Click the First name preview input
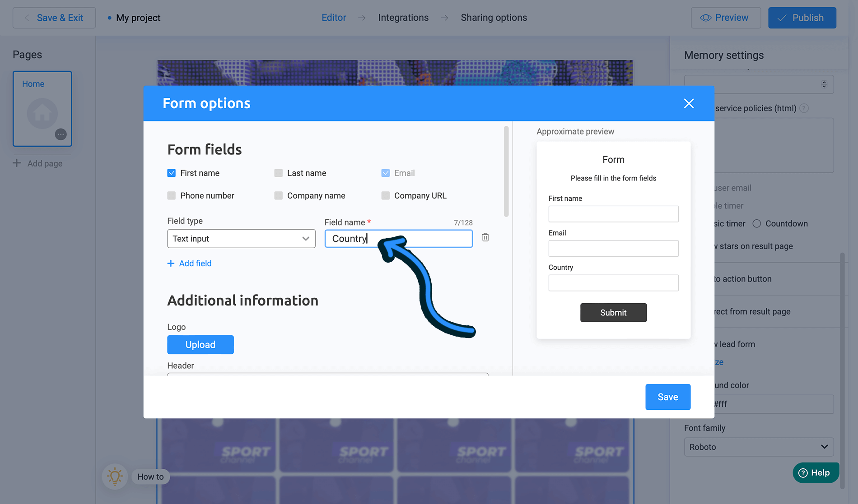The width and height of the screenshot is (858, 504). (613, 214)
